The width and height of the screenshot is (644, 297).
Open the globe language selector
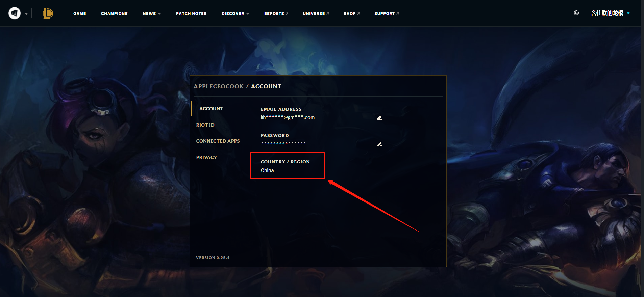(576, 13)
